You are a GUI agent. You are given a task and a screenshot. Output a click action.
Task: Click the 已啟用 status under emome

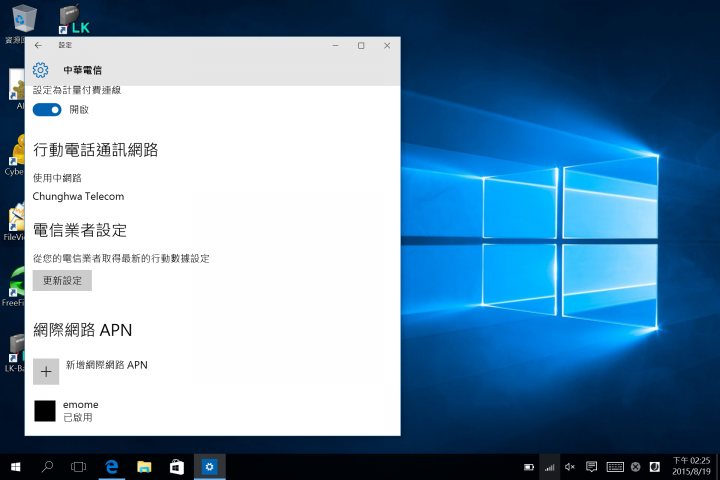(x=78, y=417)
